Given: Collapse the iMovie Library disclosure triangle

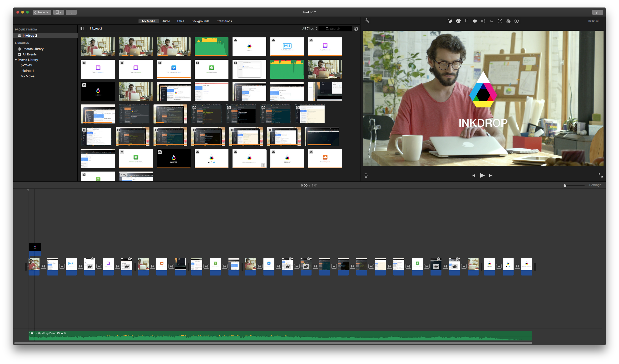Looking at the screenshot, I should click(x=16, y=60).
